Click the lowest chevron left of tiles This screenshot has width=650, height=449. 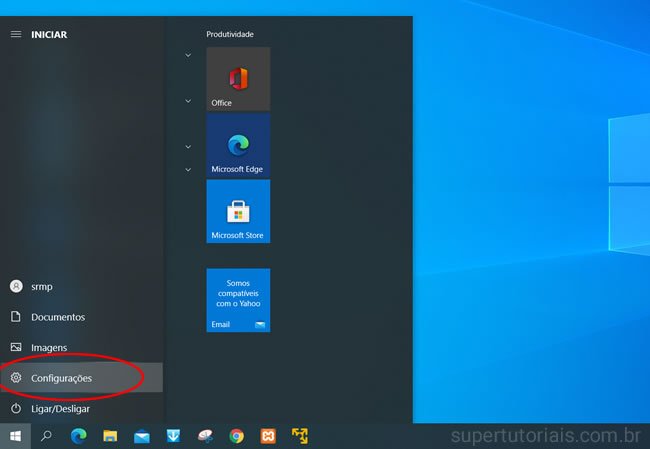(x=188, y=170)
